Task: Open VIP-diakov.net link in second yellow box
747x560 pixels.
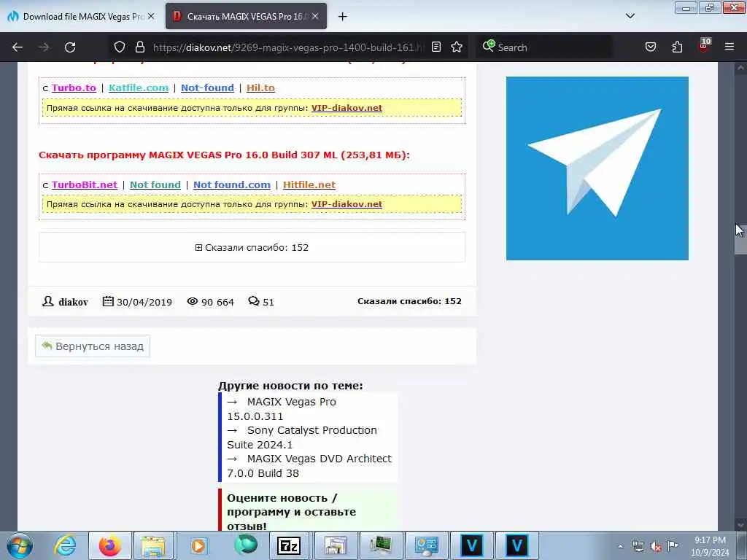Action: [347, 204]
